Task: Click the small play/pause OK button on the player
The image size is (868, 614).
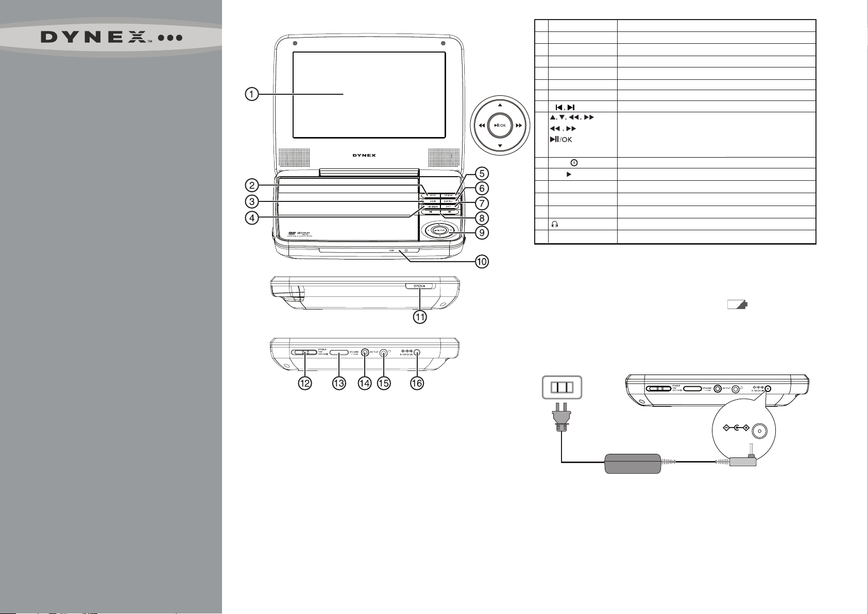Action: pyautogui.click(x=439, y=230)
